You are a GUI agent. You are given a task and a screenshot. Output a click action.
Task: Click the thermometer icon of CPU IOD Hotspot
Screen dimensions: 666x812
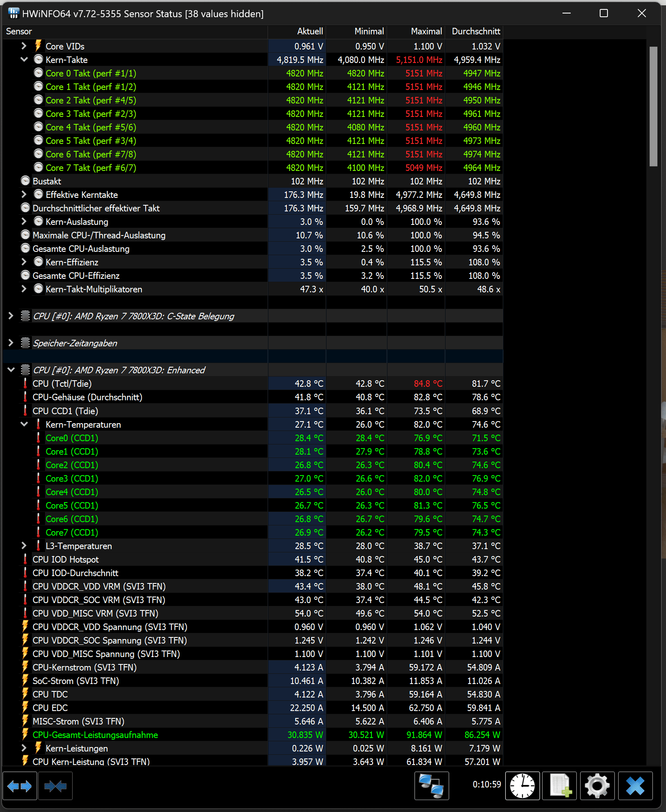pos(25,559)
